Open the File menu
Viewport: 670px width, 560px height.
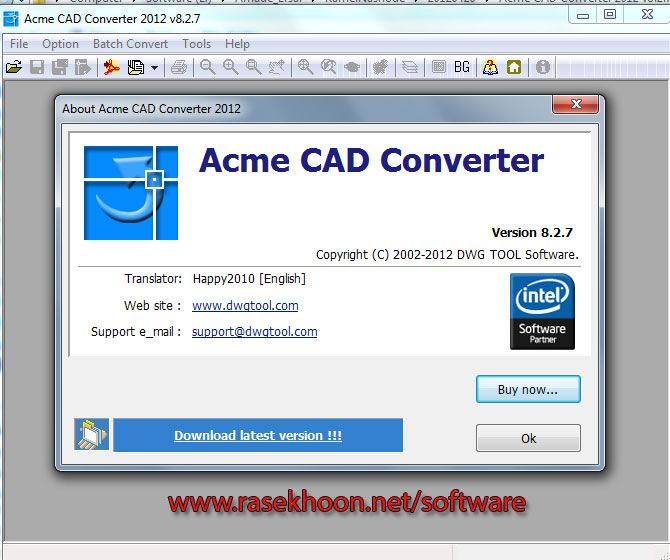tap(19, 44)
